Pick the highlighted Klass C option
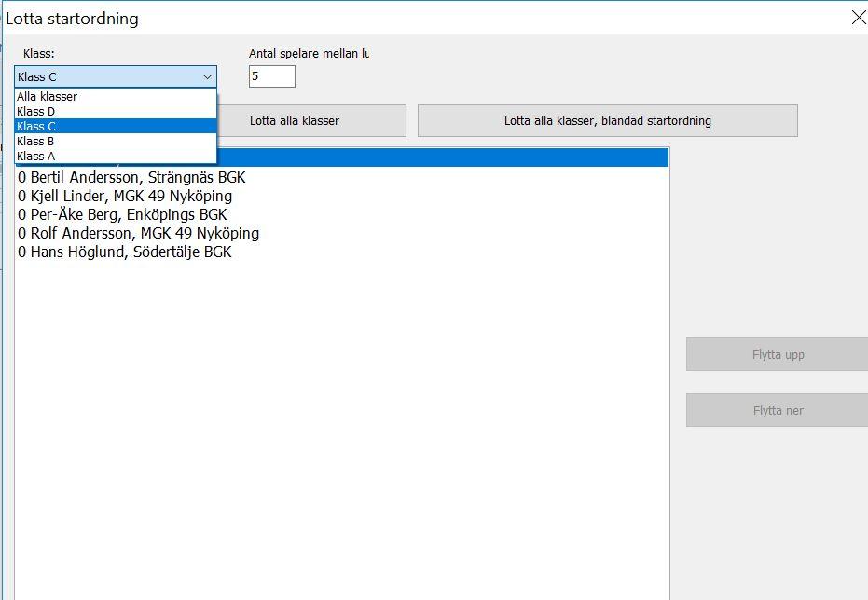868x600 pixels. tap(116, 126)
